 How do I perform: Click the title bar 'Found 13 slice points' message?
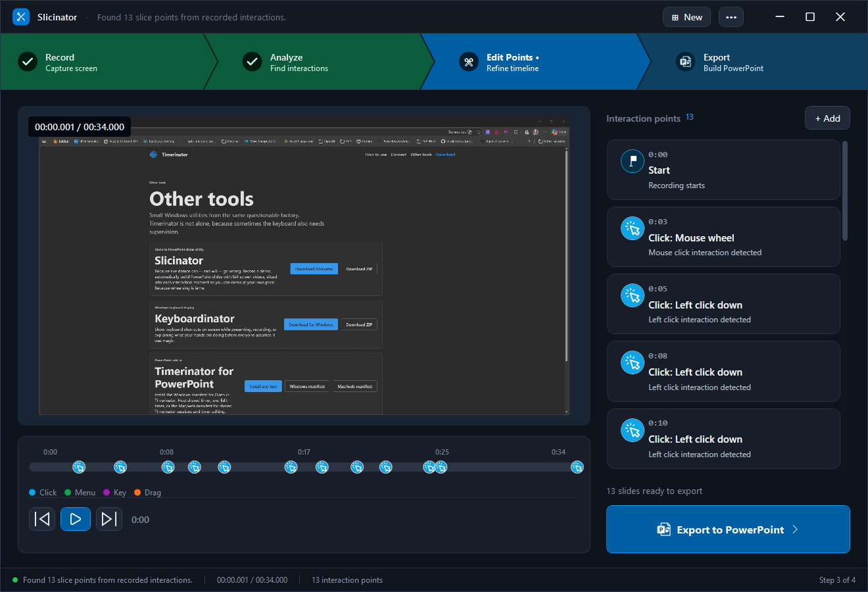[191, 17]
